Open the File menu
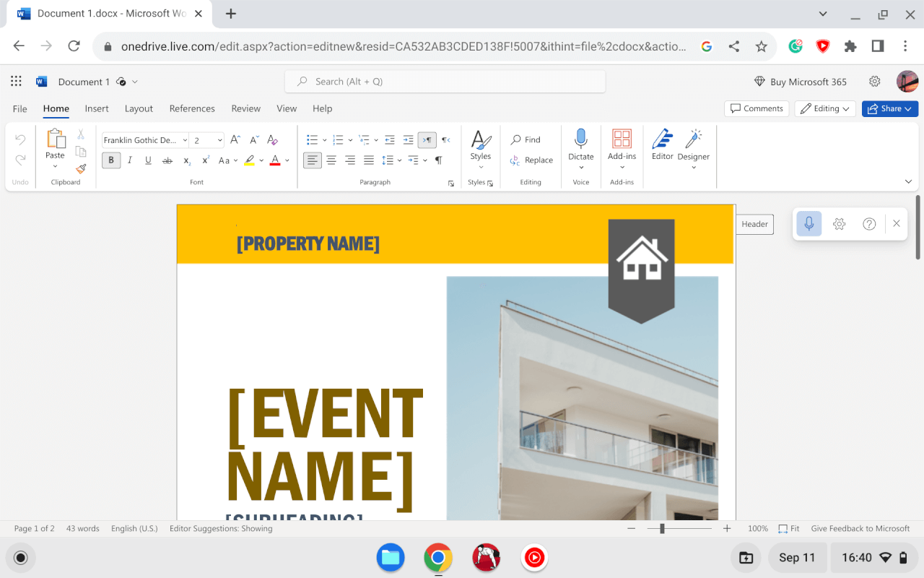Screen dimensions: 924x578 pos(20,108)
